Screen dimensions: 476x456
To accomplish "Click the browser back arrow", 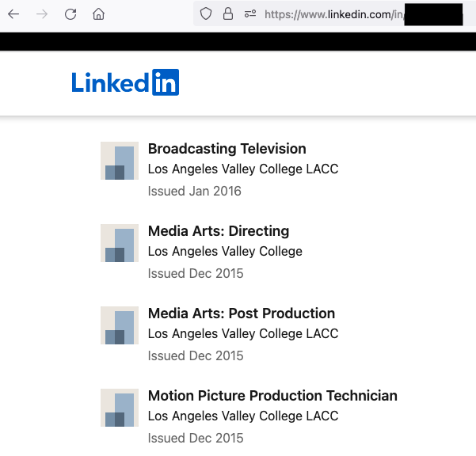I will (x=13, y=14).
